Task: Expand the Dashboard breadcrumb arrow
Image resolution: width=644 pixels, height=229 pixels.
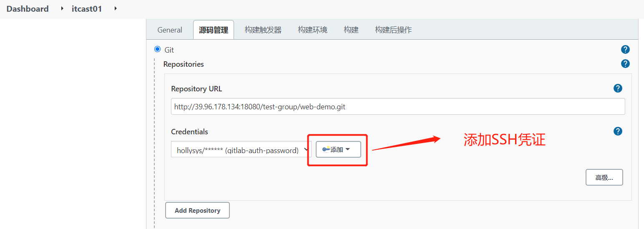Action: [x=63, y=9]
